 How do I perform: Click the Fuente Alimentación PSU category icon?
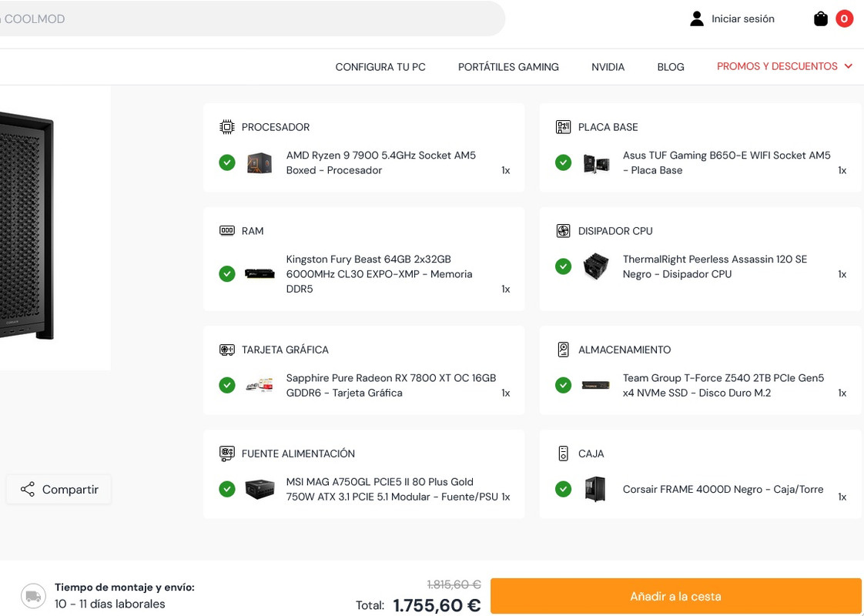tap(227, 454)
